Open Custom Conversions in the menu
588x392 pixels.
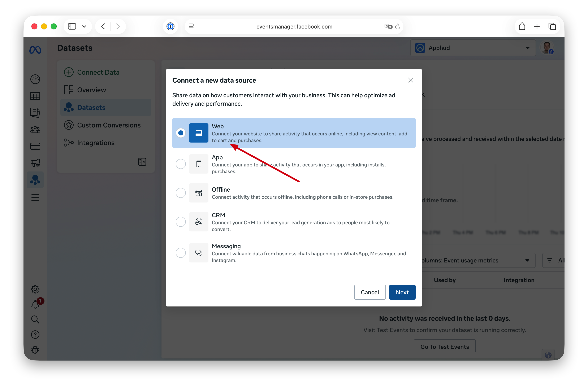point(109,125)
